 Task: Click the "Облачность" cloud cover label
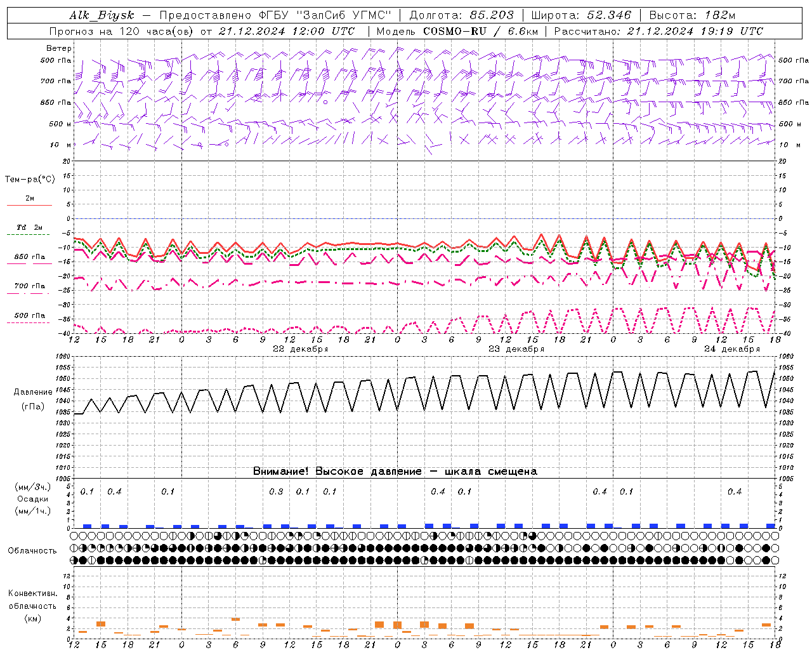point(32,551)
